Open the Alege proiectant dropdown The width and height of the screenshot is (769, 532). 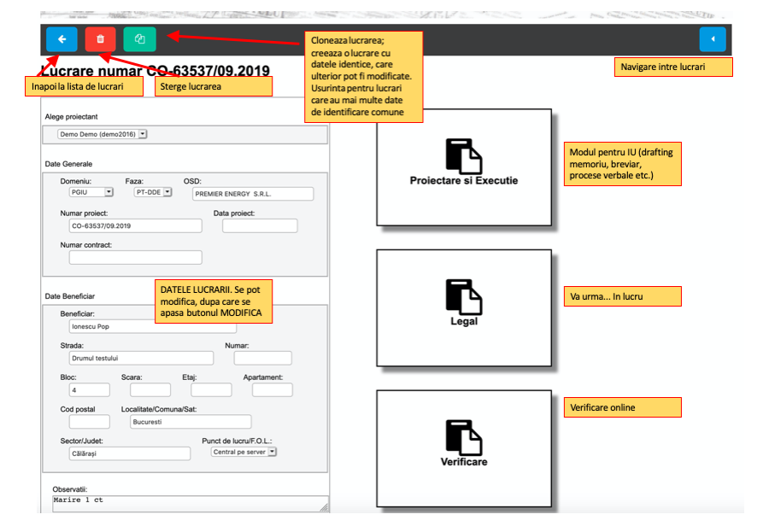click(x=102, y=134)
